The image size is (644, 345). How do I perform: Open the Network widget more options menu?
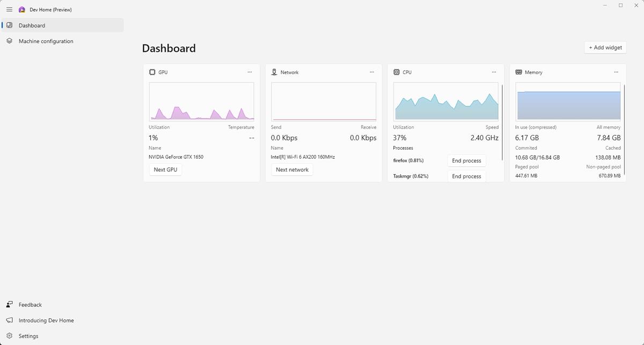(372, 72)
